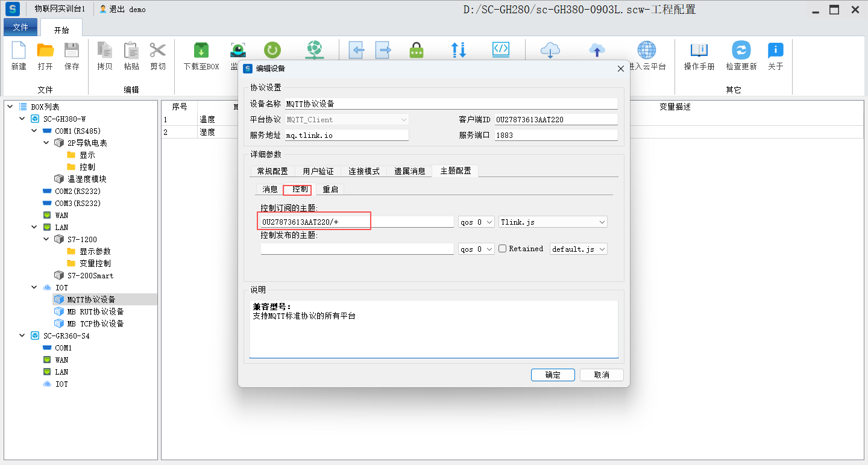Viewport: 868px width, 465px height.
Task: Open the default.js script dropdown
Action: pyautogui.click(x=578, y=249)
